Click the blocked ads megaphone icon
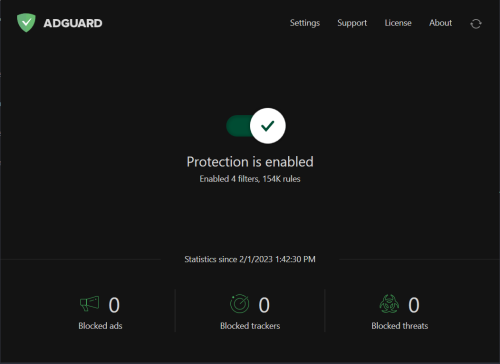500x364 pixels. [90, 304]
